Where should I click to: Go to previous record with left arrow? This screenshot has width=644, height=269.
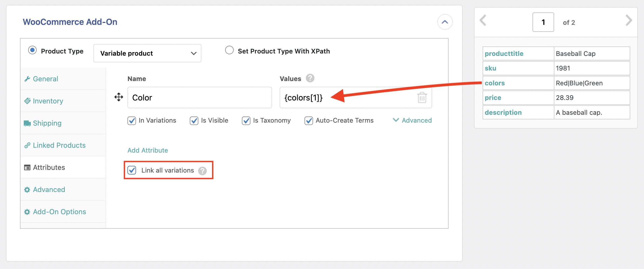pos(483,21)
